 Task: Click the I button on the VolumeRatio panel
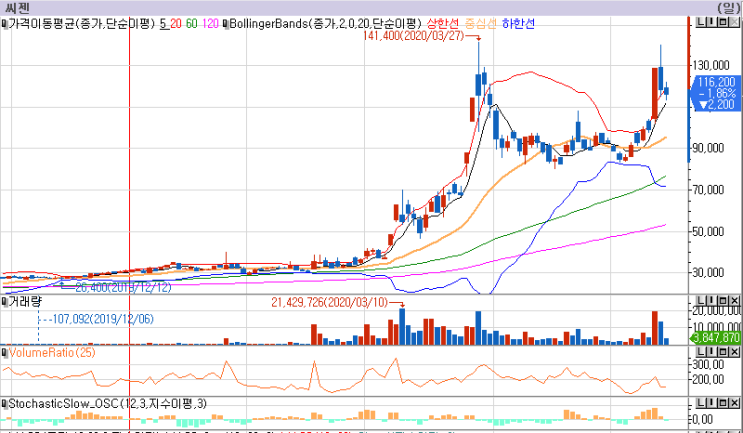(712, 352)
